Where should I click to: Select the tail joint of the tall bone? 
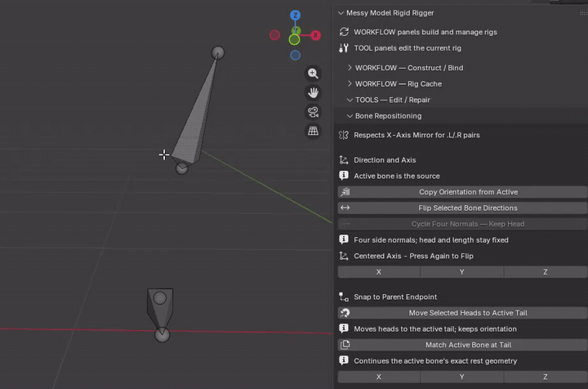click(218, 52)
